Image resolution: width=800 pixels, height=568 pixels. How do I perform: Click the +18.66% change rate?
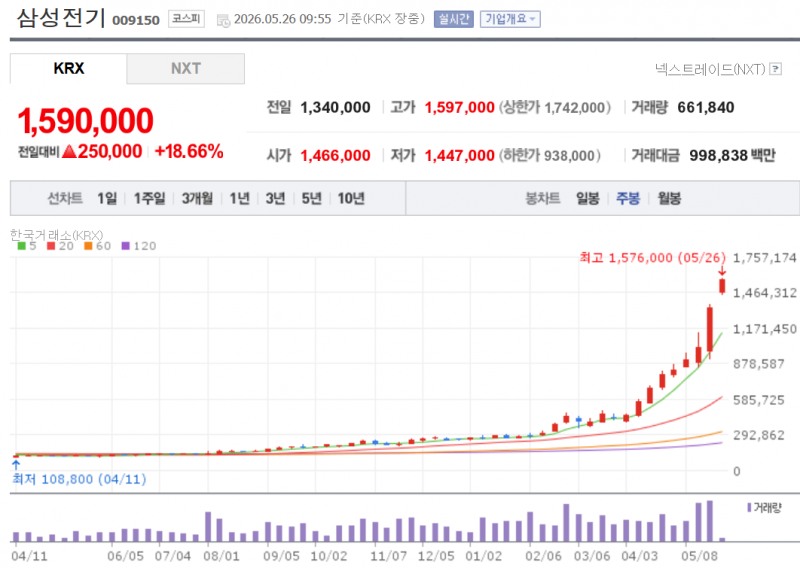coord(189,152)
